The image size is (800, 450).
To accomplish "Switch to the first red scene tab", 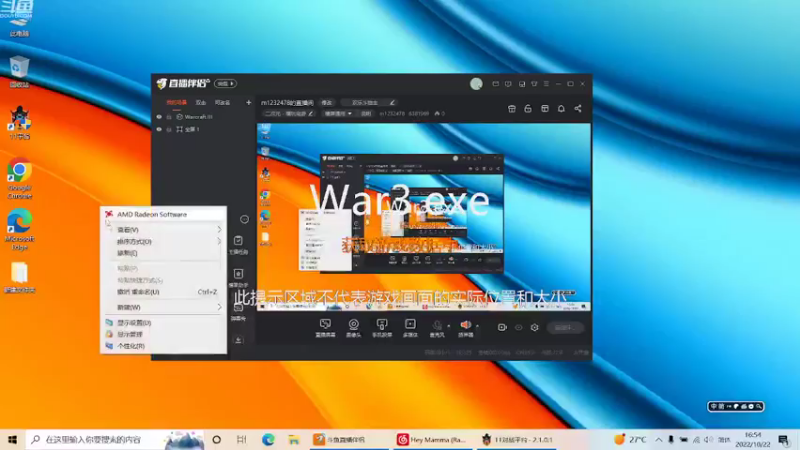I will tap(177, 103).
